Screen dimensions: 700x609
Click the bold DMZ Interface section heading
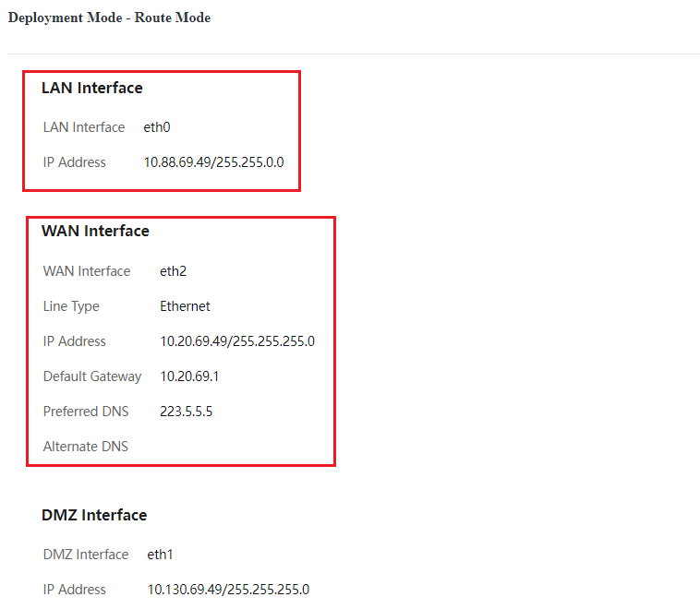tap(94, 516)
